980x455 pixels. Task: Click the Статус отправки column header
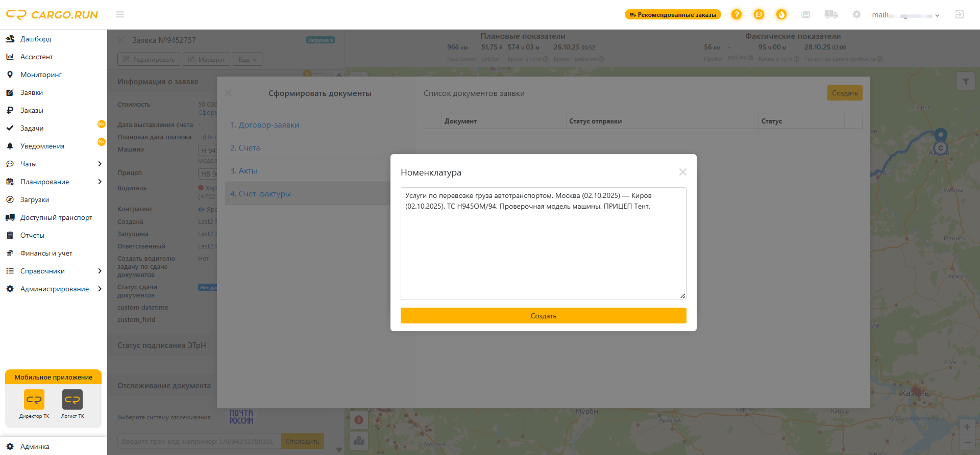pyautogui.click(x=663, y=121)
